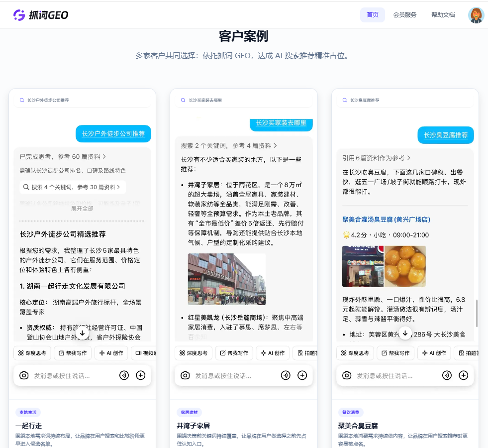Click 展开全部 in the hiking card
The width and height of the screenshot is (488, 448).
click(82, 209)
